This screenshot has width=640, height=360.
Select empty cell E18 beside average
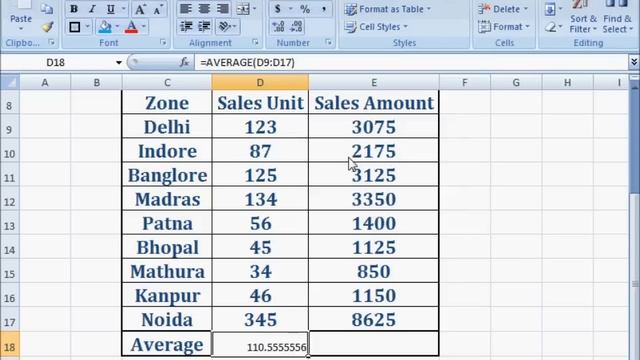(374, 344)
